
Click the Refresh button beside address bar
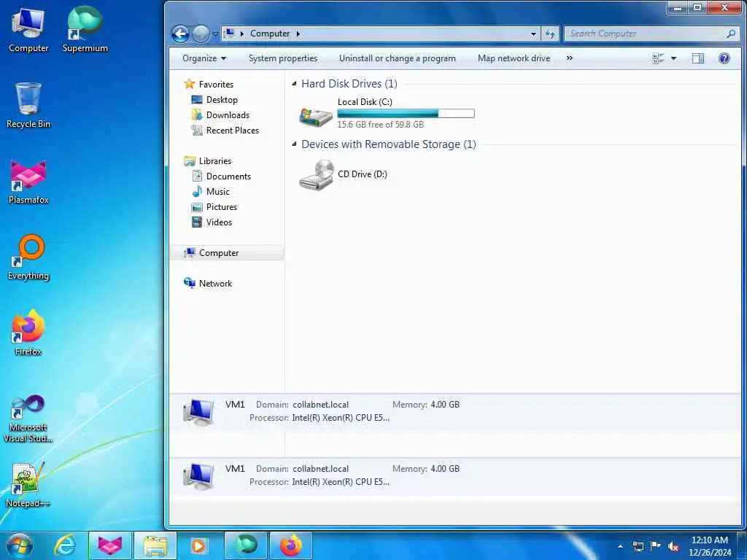coord(550,34)
